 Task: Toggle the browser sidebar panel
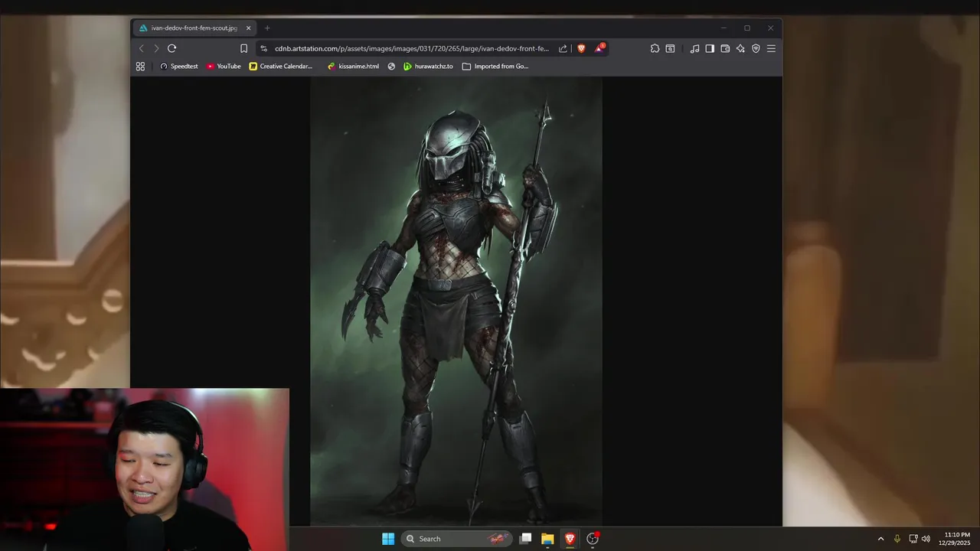[x=710, y=48]
